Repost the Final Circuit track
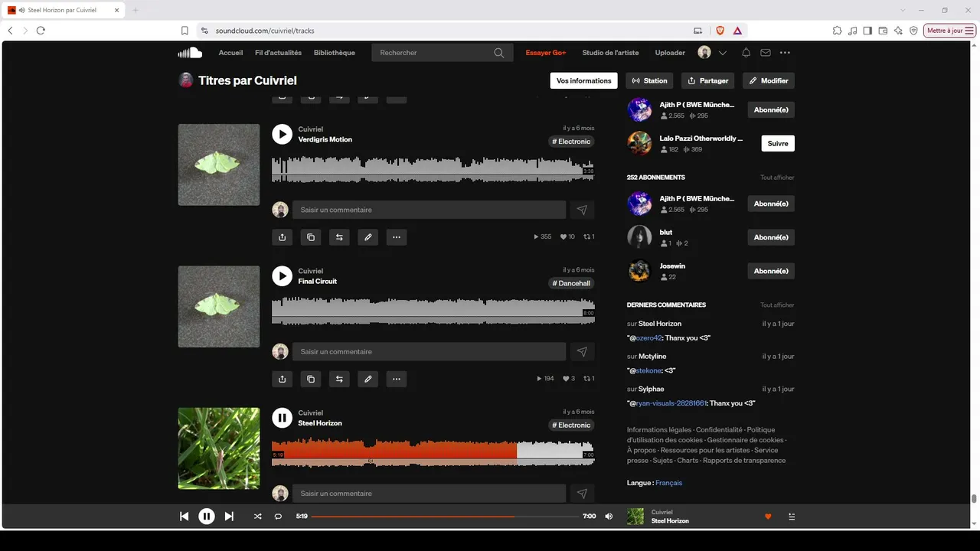Screen dimensions: 980x551 point(339,379)
